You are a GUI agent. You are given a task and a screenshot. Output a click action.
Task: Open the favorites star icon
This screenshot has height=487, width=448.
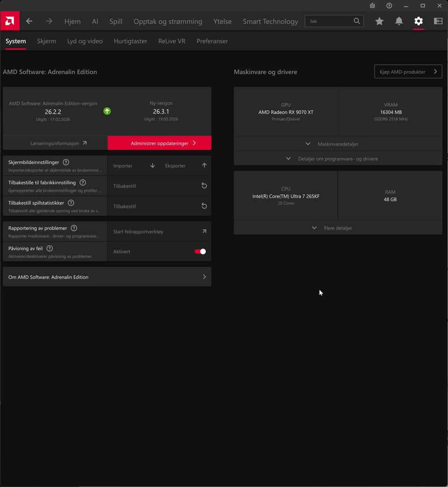379,21
